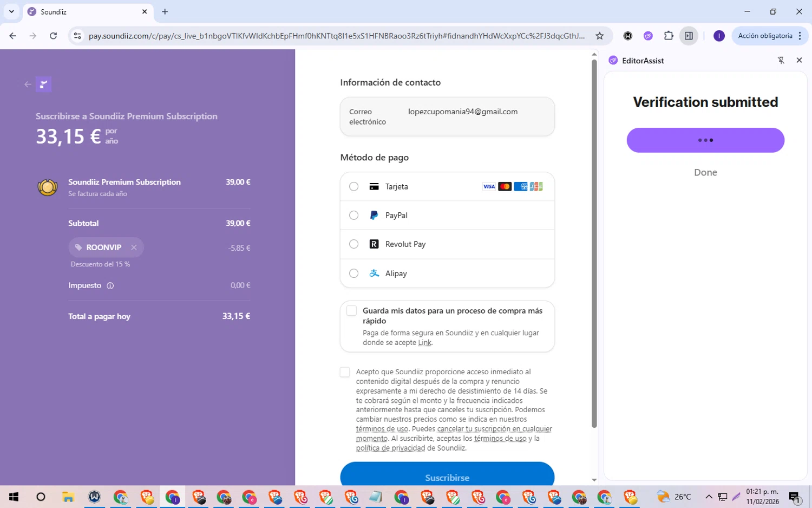Open Cortana search circle in taskbar

tap(41, 497)
